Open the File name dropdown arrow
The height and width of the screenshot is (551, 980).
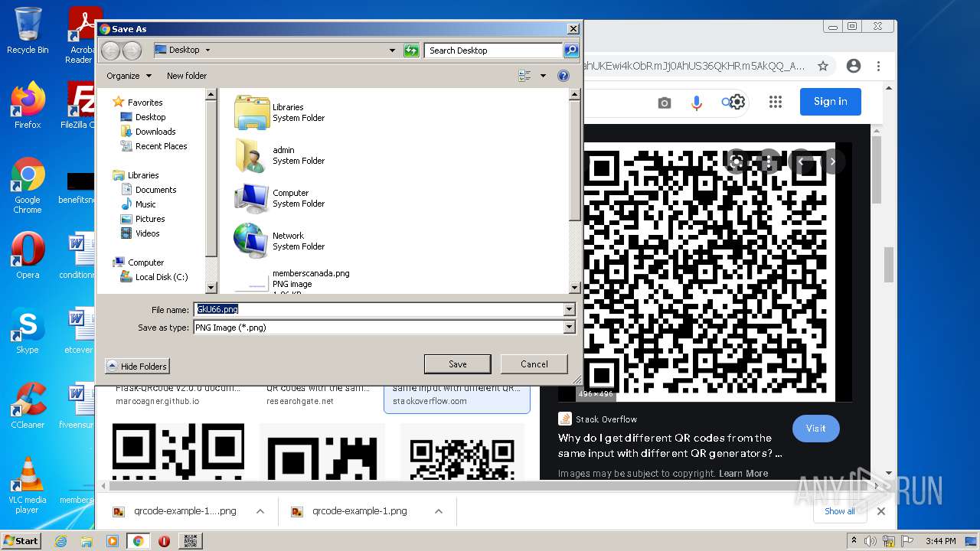pyautogui.click(x=569, y=309)
